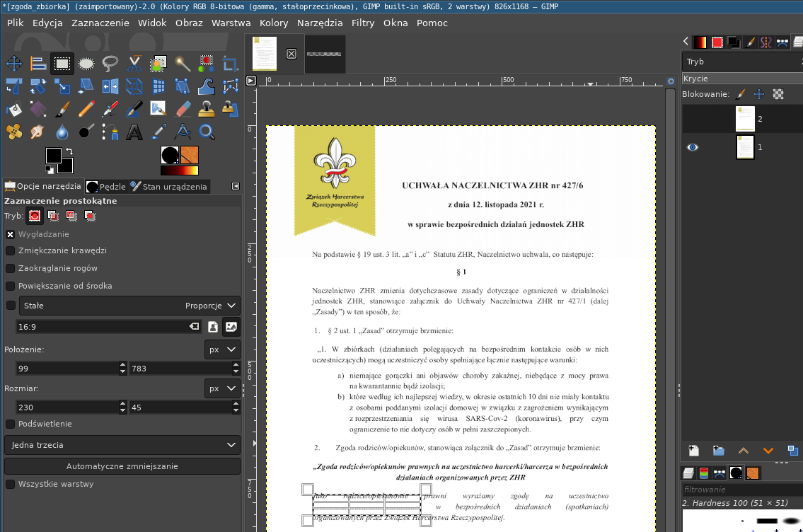Activate the Free Select lasso tool
The width and height of the screenshot is (803, 532).
110,64
